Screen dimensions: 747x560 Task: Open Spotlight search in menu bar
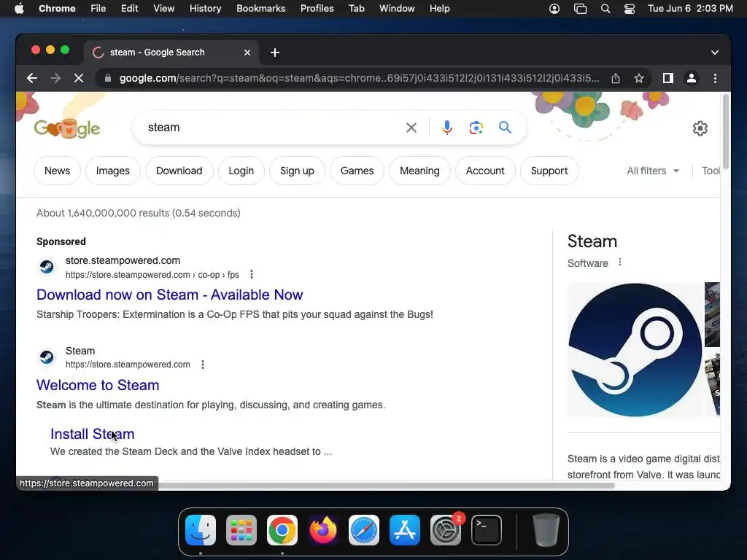[605, 9]
